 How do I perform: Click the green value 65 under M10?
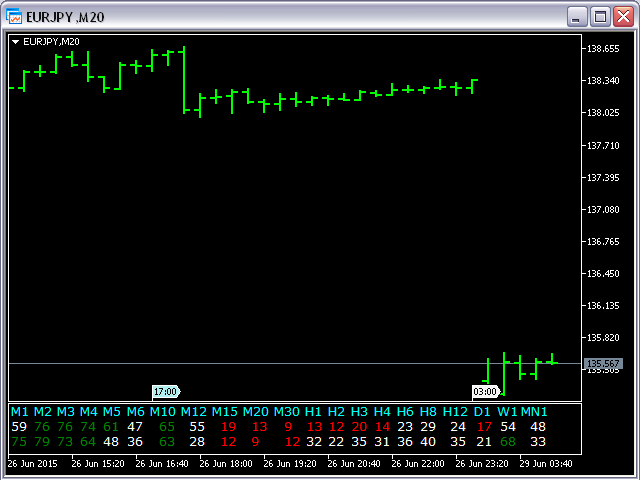167,427
